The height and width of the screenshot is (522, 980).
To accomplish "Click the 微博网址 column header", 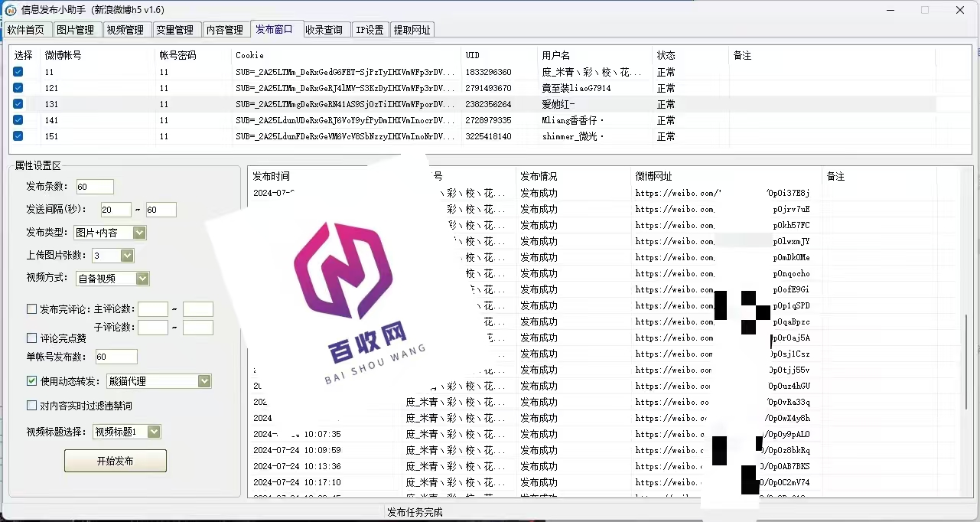I will (653, 176).
